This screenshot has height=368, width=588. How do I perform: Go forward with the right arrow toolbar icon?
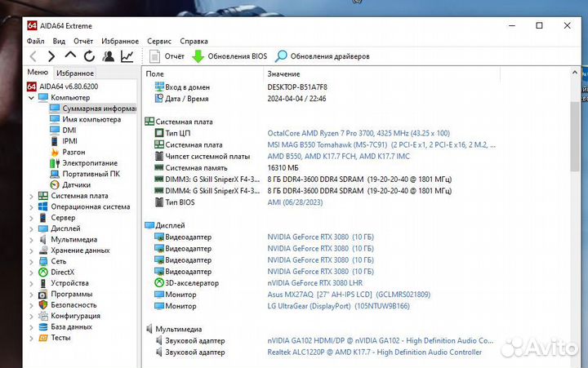(51, 56)
